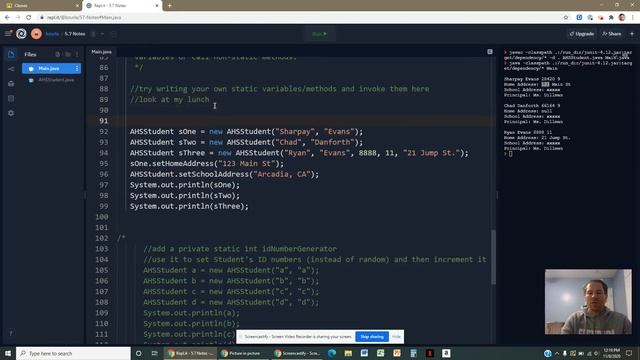Open the Extensions puzzle piece icon
The image size is (640, 360).
611,18
